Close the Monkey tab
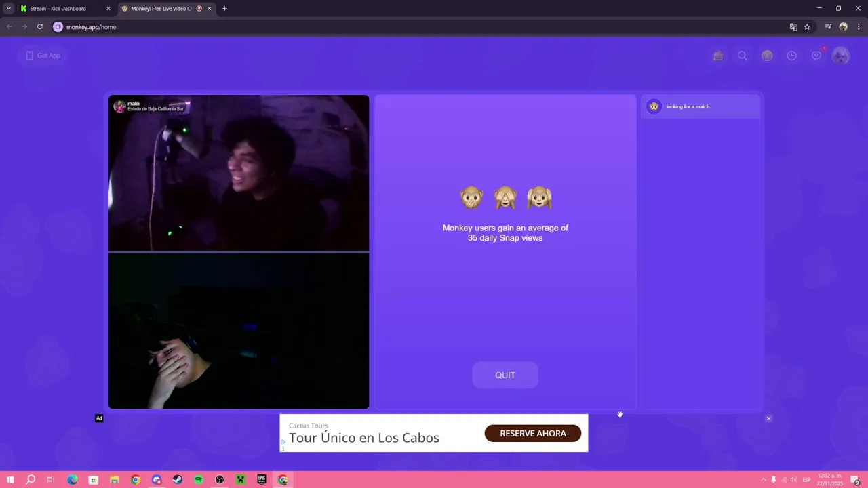868x488 pixels. 209,9
